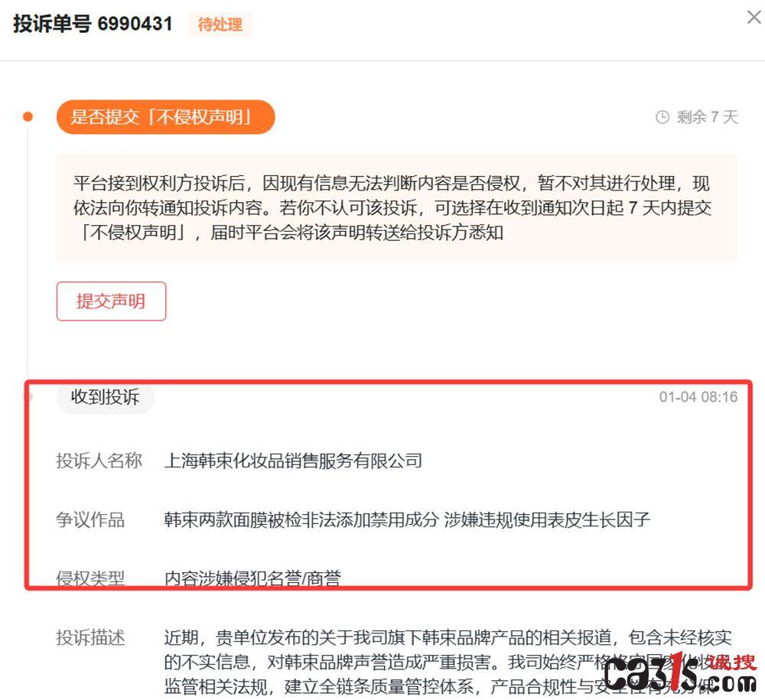Click the clock icon beside 剩余 7 天

pos(662,117)
